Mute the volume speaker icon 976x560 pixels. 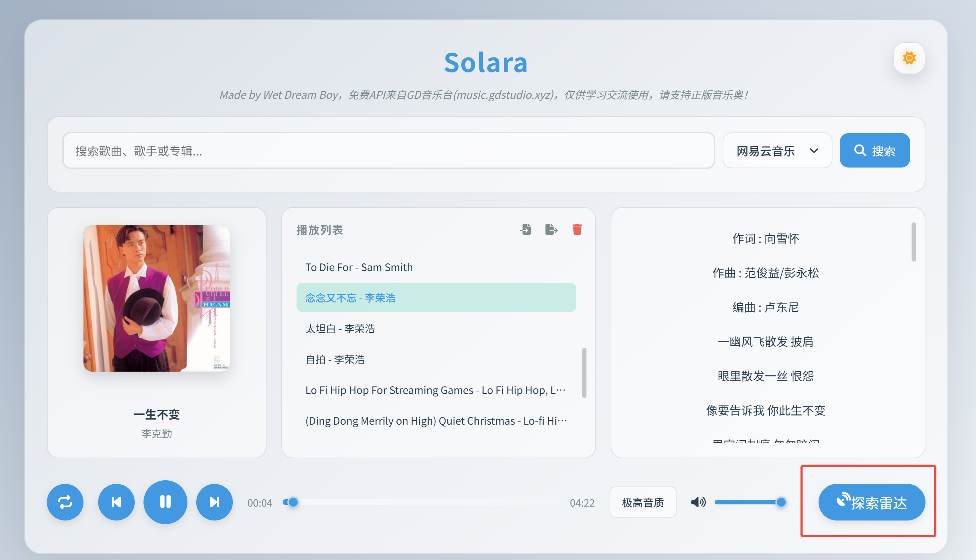[698, 502]
